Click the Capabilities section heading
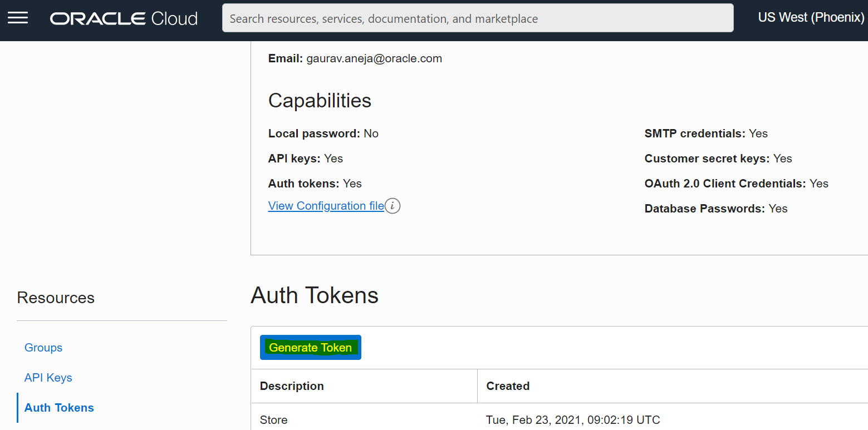 (x=320, y=101)
